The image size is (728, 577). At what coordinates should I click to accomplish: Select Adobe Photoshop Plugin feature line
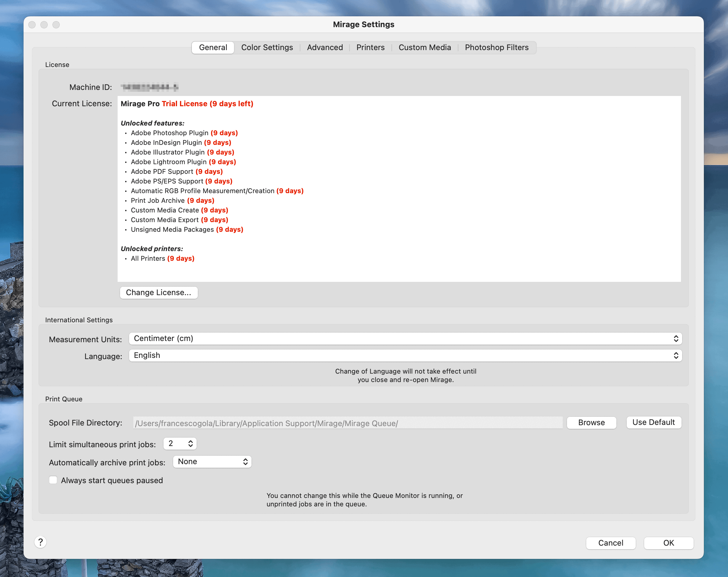coord(184,133)
